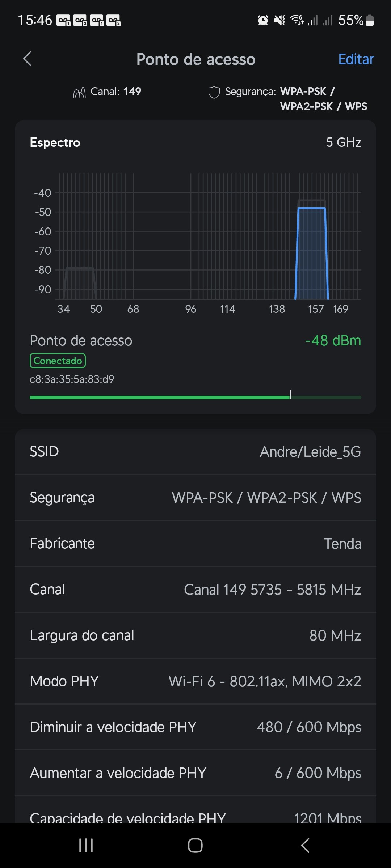Tap the 5 GHz band label
The width and height of the screenshot is (391, 868).
pyautogui.click(x=343, y=142)
